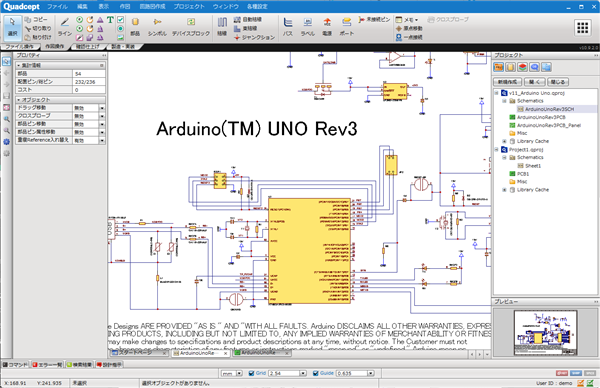This screenshot has width=600, height=388.
Task: Select the arrow selection tool
Action: pos(12,27)
